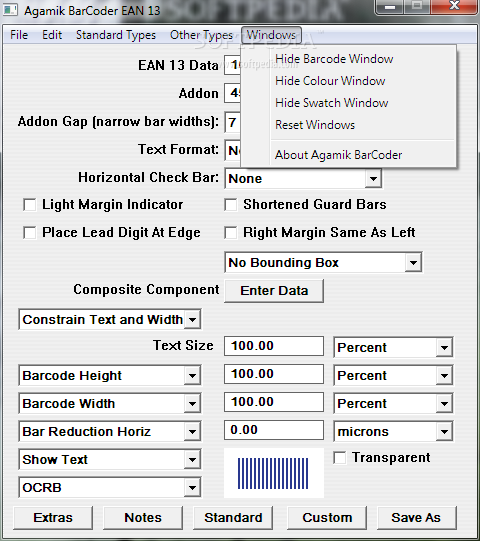Open Barcode Width Percent units dropdown
This screenshot has width=480, height=541.
[x=444, y=403]
